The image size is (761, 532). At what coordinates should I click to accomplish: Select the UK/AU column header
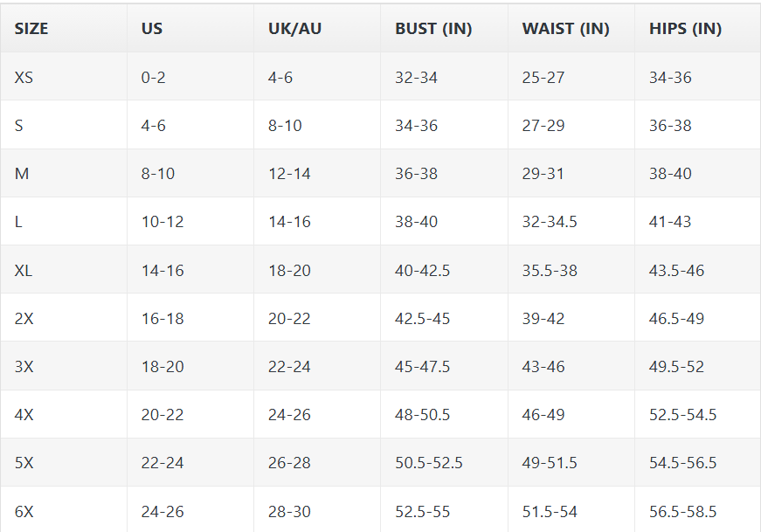294,29
